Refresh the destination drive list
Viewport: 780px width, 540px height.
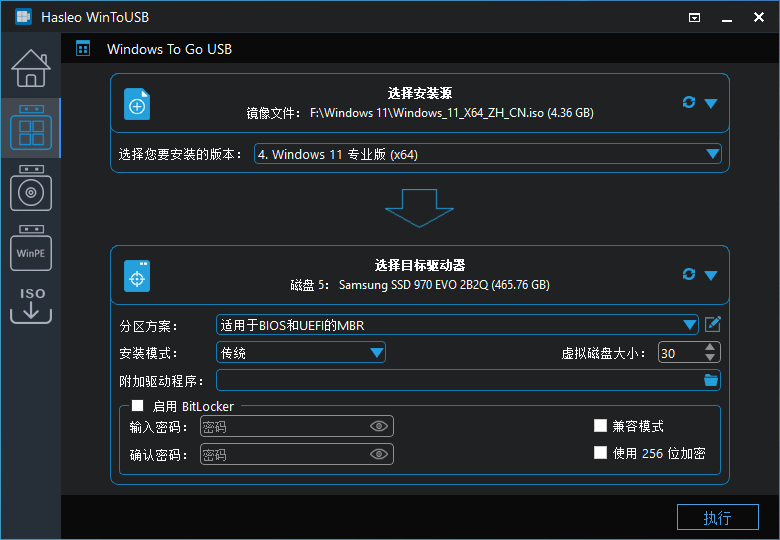688,274
